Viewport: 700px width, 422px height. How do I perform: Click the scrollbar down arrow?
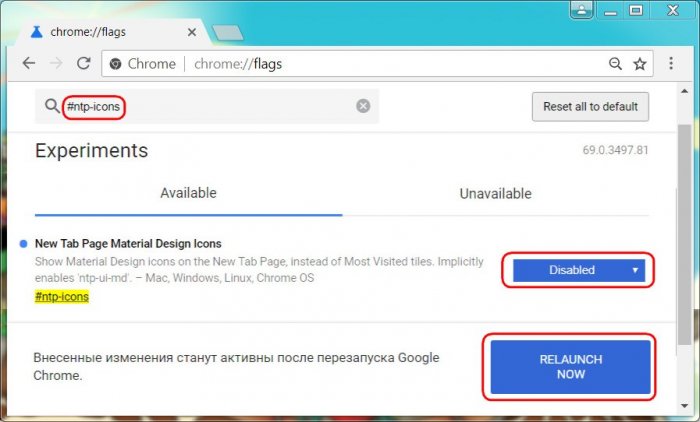pos(684,406)
